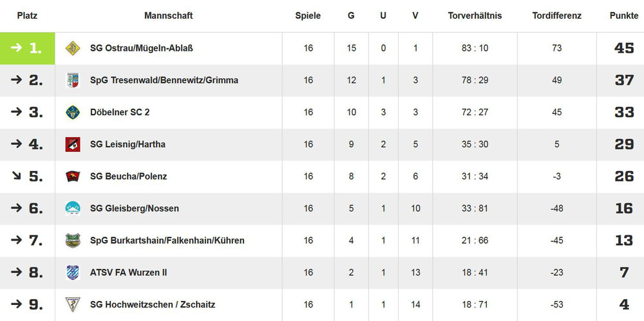Screen dimensions: 644x321
Task: Click SG Hochweitzschen / Zschaitz pennant logo
Action: 73,304
